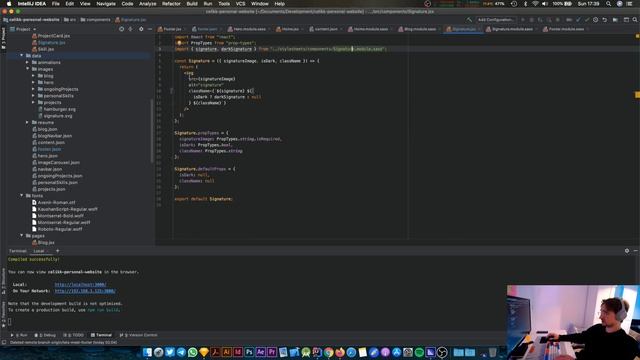Open Photoshop from the dock
The image size is (640, 360).
[x=249, y=352]
